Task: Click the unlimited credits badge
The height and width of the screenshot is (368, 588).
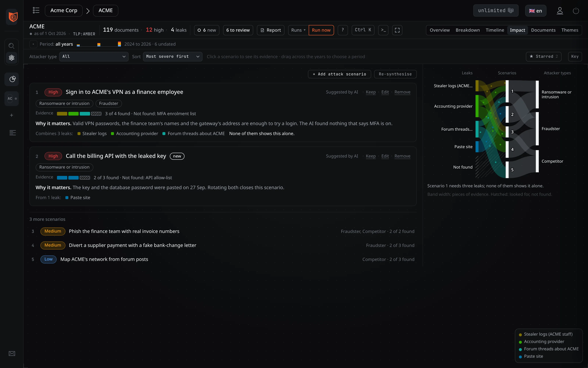Action: click(x=496, y=10)
